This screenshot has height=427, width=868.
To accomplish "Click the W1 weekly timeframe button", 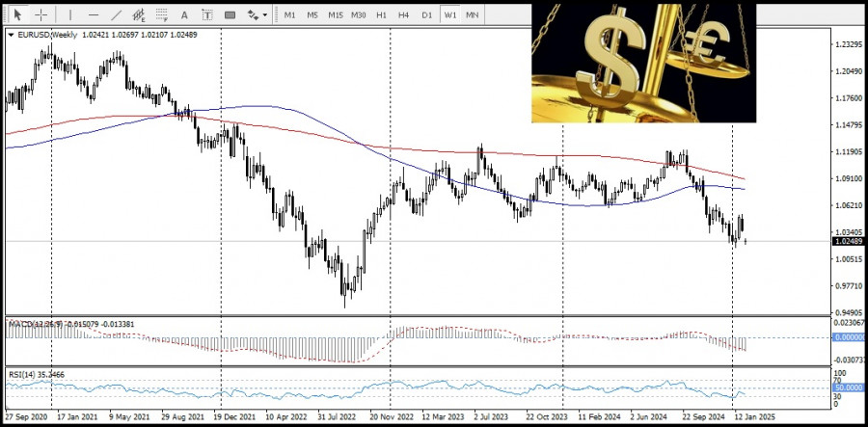I will pos(449,14).
